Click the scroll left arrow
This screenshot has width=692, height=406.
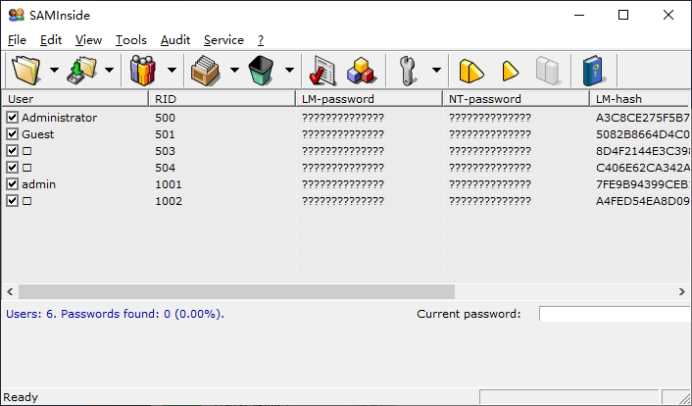point(10,292)
